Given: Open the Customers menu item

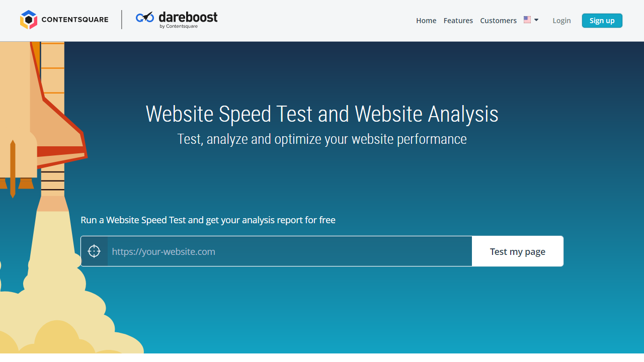Looking at the screenshot, I should (x=498, y=21).
